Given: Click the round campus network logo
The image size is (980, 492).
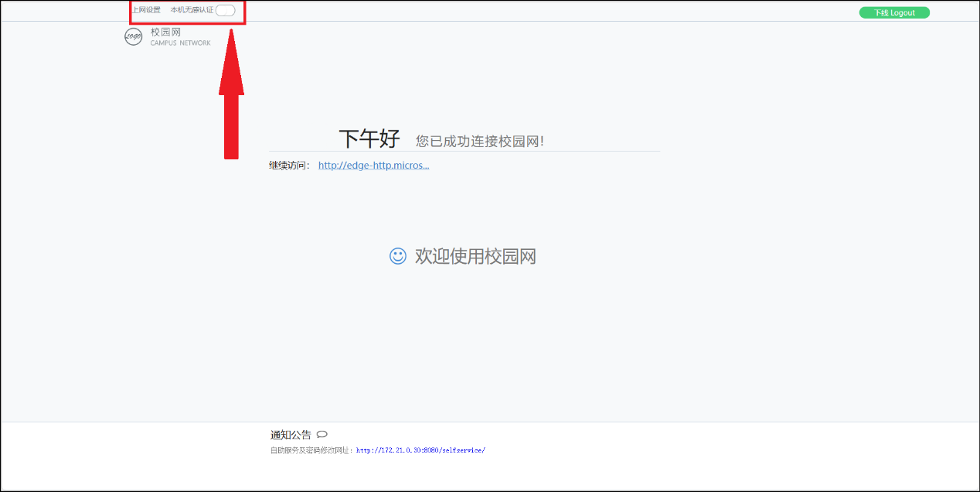Looking at the screenshot, I should [x=133, y=36].
